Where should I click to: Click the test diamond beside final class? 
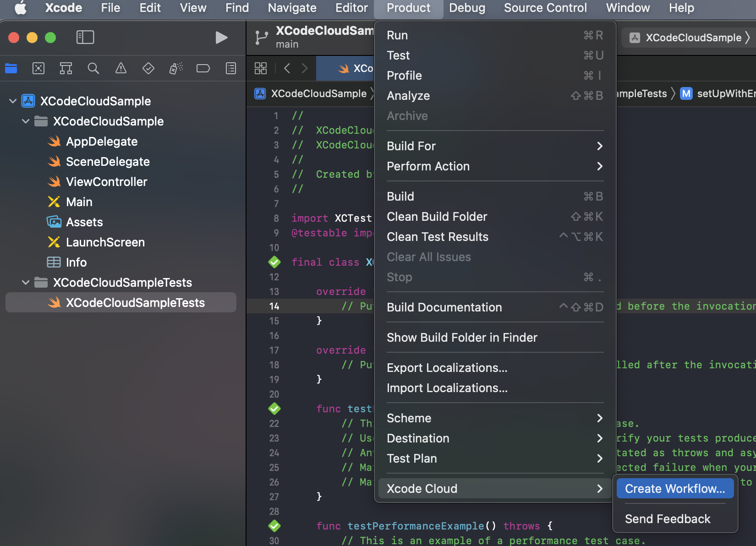[x=274, y=262]
